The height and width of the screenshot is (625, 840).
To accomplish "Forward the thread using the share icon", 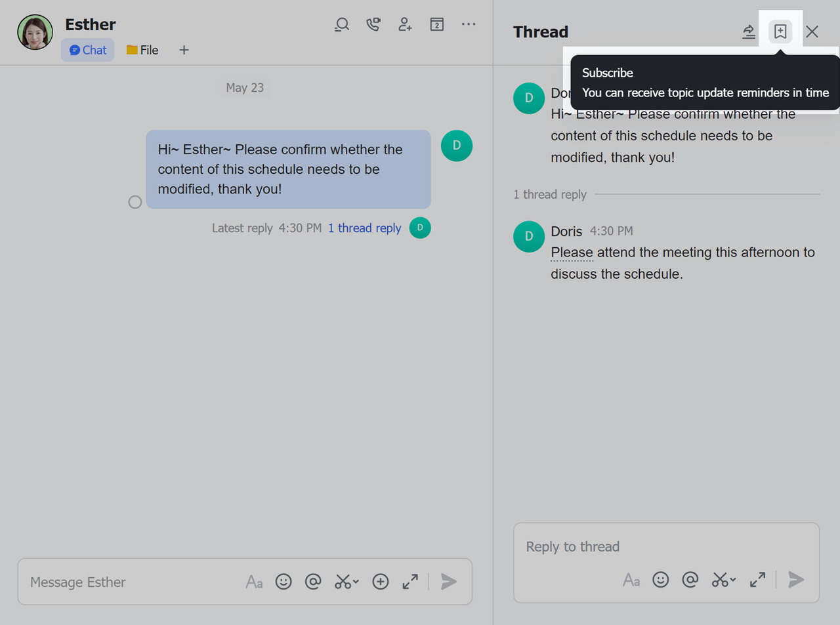I will pos(749,32).
